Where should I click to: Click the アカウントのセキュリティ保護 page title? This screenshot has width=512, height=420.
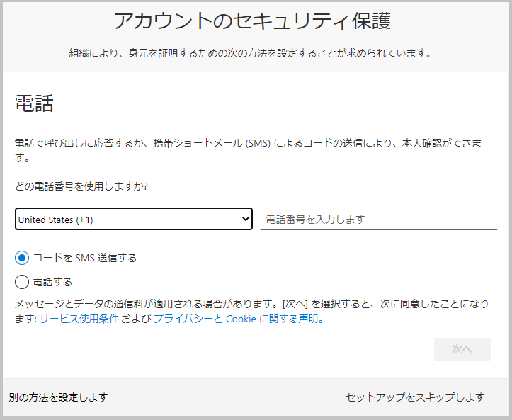tap(252, 21)
